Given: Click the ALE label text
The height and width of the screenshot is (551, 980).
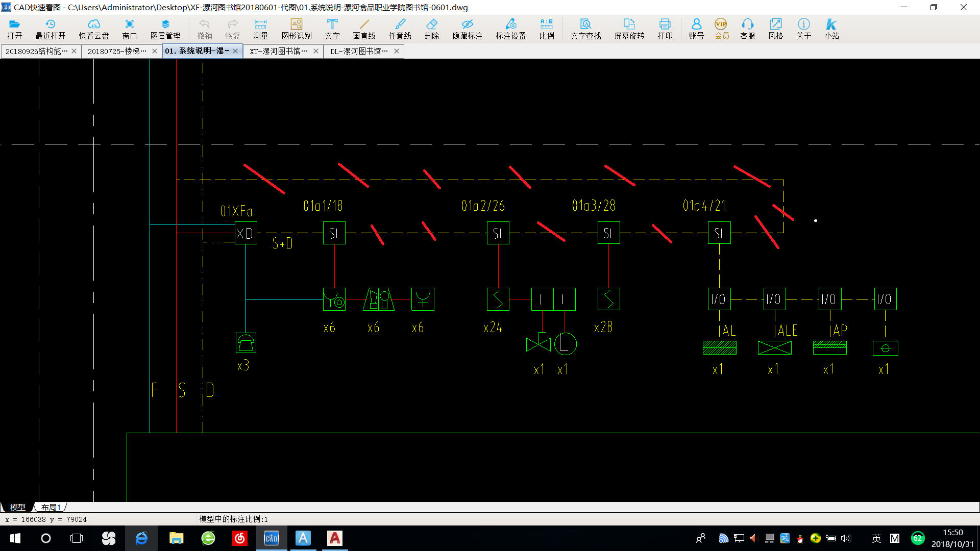Looking at the screenshot, I should point(787,331).
